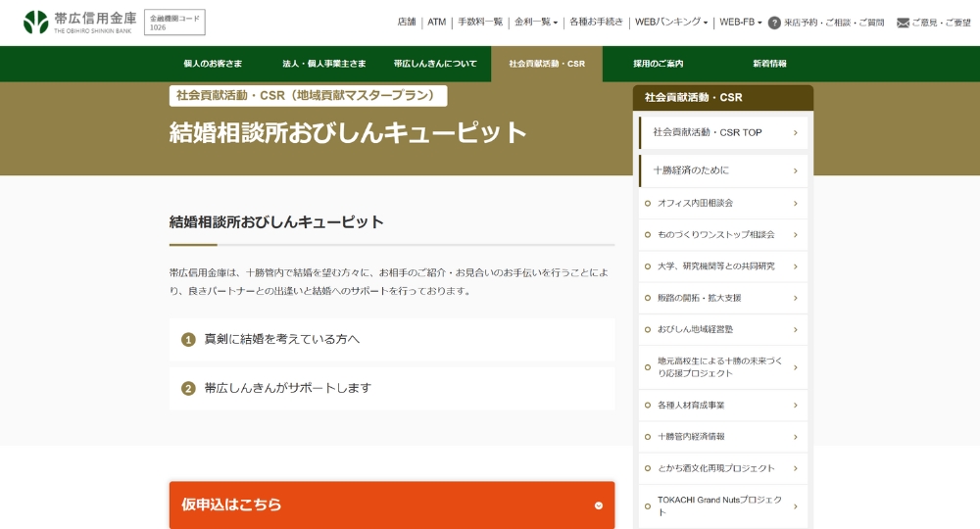Click chevron arrow beside オフィス内田相談会
The image size is (980, 529).
point(795,203)
